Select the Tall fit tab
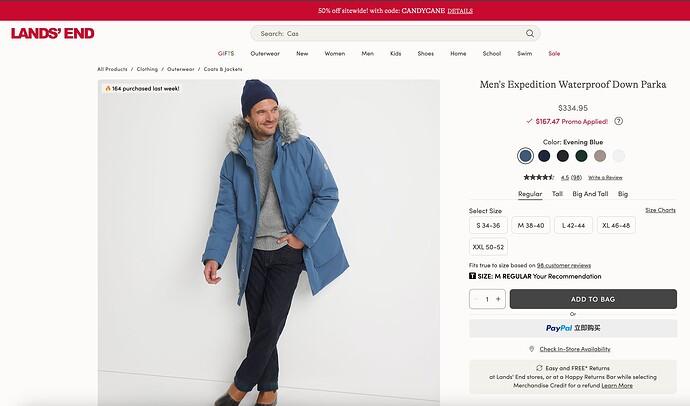This screenshot has height=406, width=690. pos(557,194)
